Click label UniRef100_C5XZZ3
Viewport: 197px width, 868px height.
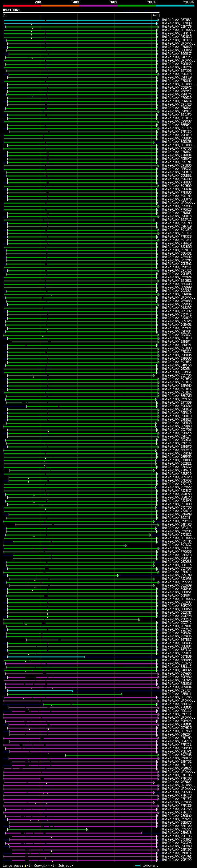(176, 829)
